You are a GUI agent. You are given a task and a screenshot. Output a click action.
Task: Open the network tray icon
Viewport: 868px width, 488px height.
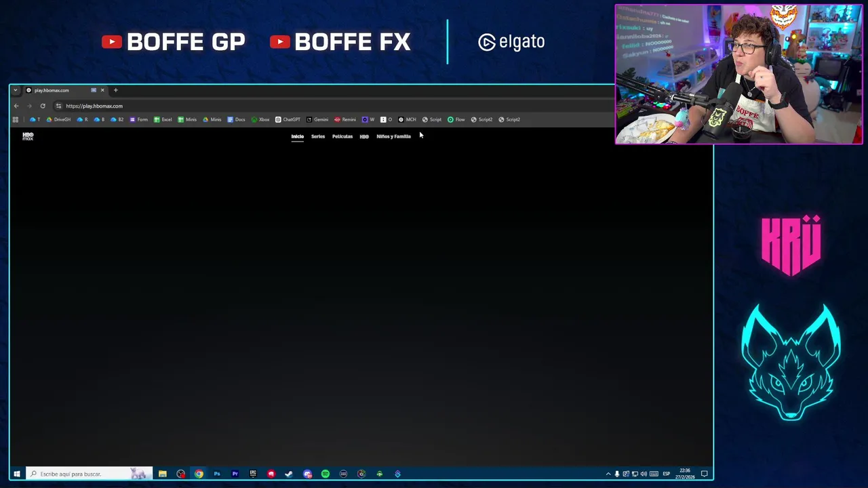coord(635,474)
